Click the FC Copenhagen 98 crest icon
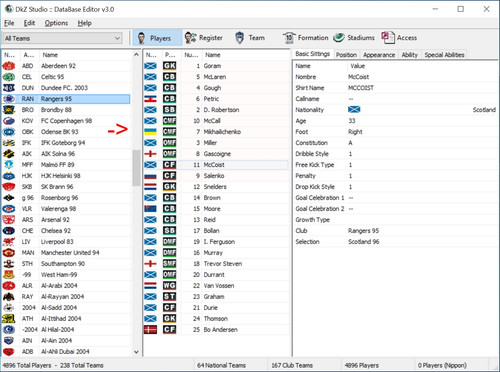The height and width of the screenshot is (372, 500). pyautogui.click(x=9, y=121)
